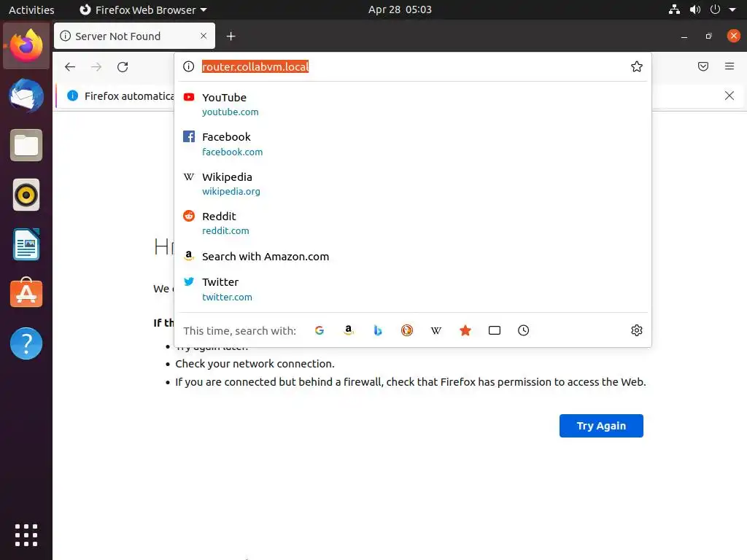
Task: Click 'Check your network connection.' text
Action: pos(255,364)
